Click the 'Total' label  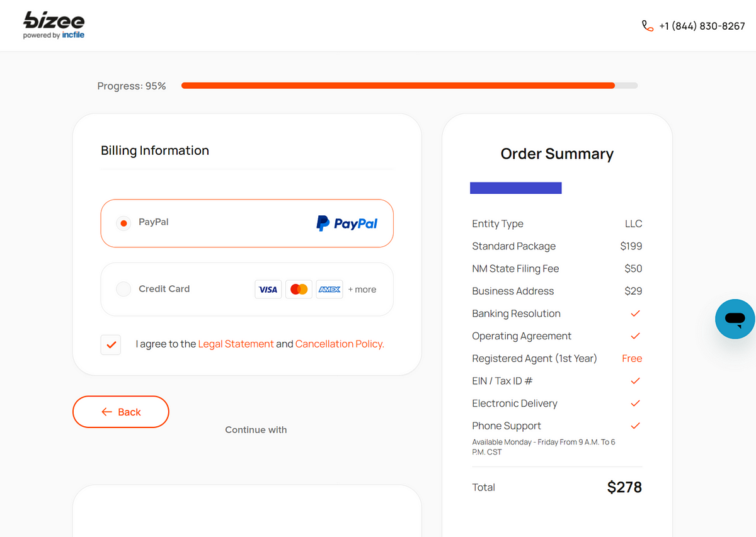[x=484, y=487]
